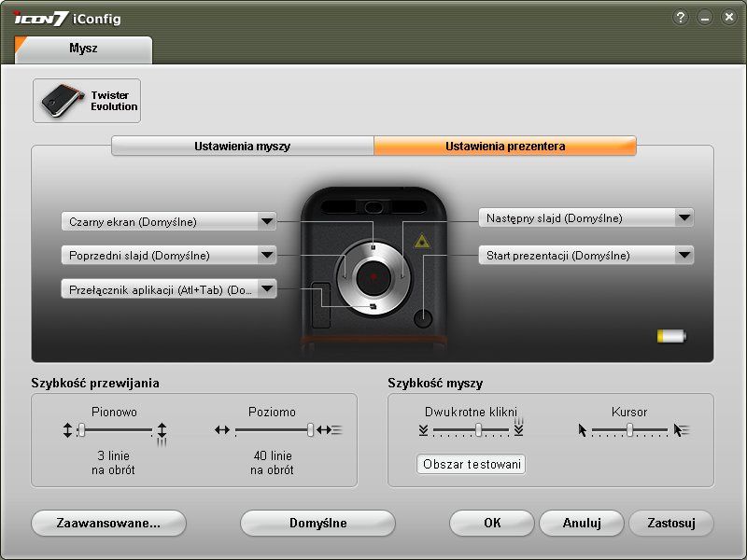Open the Zaawansowane settings button
The image size is (747, 560).
(108, 523)
